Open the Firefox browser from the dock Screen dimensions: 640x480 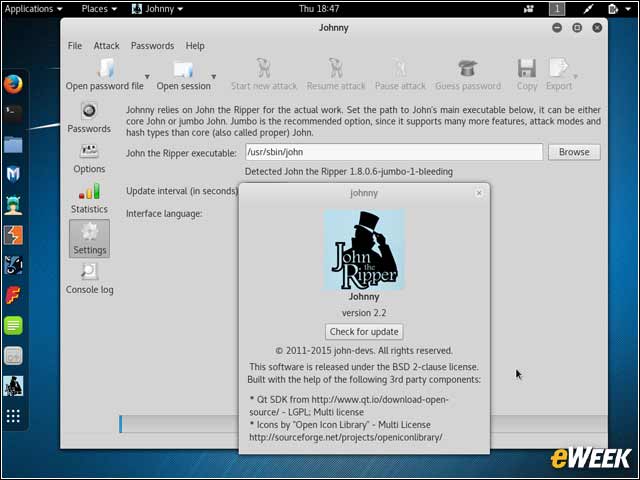point(13,84)
